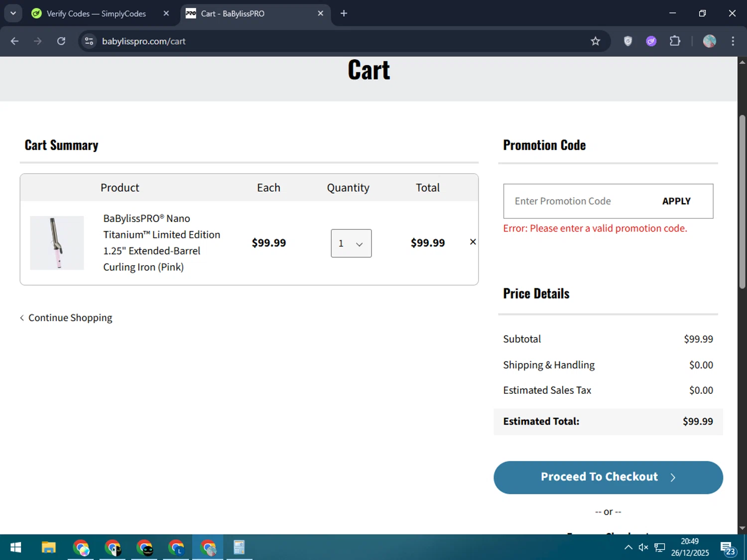Viewport: 747px width, 560px height.
Task: Click the Product column header
Action: 120,188
